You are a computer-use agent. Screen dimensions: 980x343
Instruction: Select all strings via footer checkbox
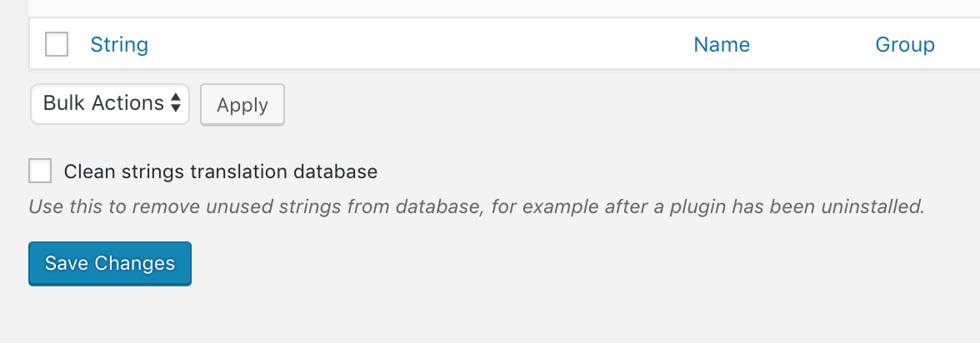[x=57, y=44]
